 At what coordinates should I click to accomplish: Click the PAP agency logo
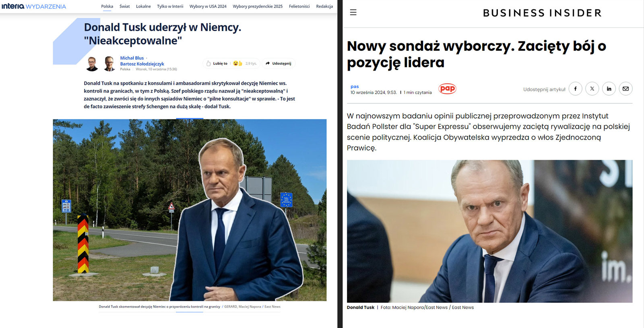447,89
